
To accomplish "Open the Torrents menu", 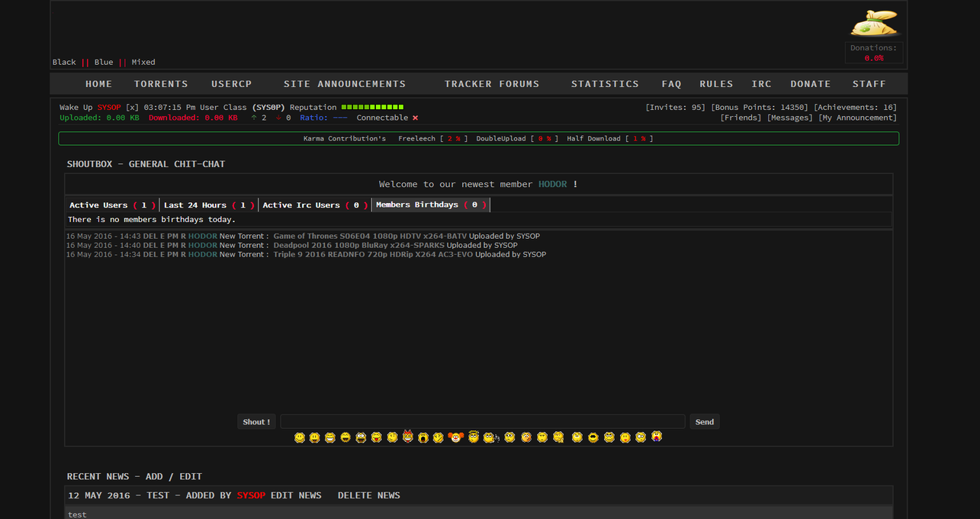I will (161, 84).
